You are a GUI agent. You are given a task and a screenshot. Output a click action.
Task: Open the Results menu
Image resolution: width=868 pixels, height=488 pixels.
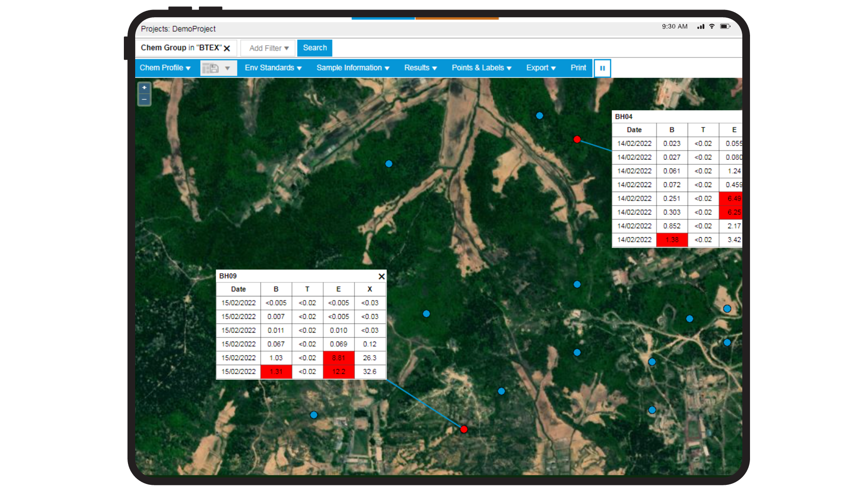[x=420, y=68]
